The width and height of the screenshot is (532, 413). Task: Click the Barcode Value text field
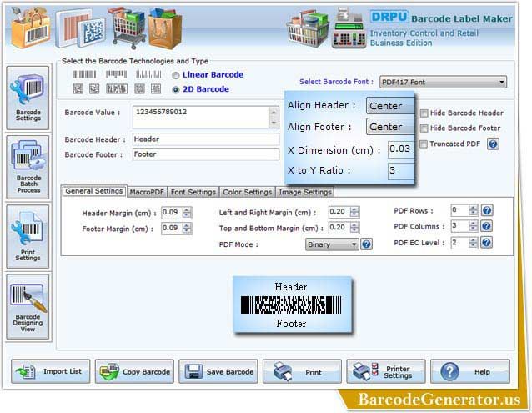pos(201,118)
